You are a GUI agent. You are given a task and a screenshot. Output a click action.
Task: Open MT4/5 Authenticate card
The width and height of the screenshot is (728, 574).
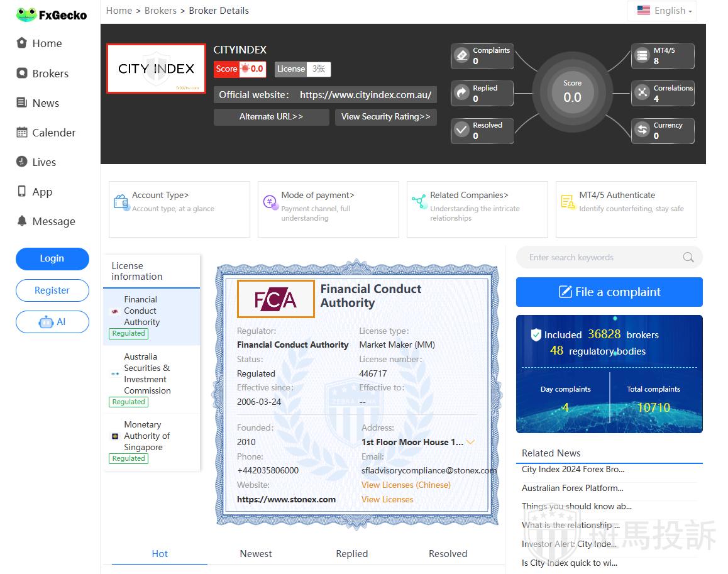click(626, 209)
